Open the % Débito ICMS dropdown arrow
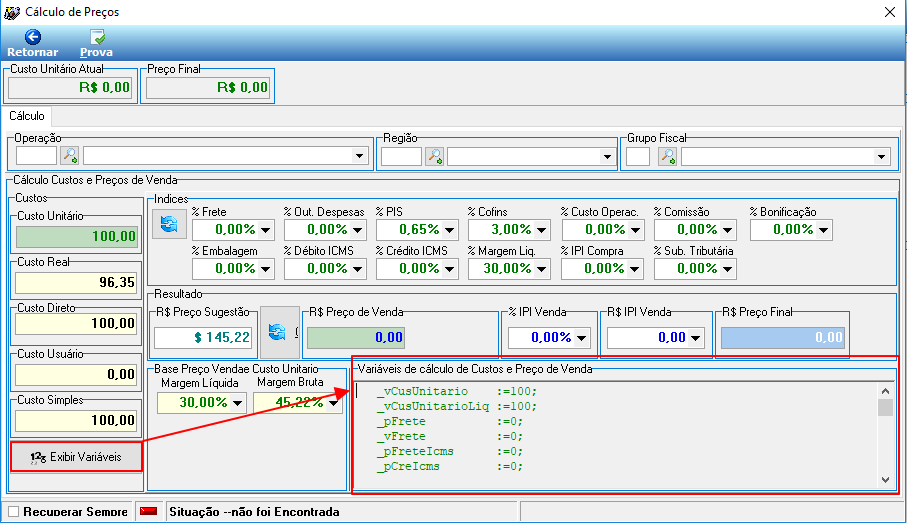The height and width of the screenshot is (523, 907). coord(357,269)
